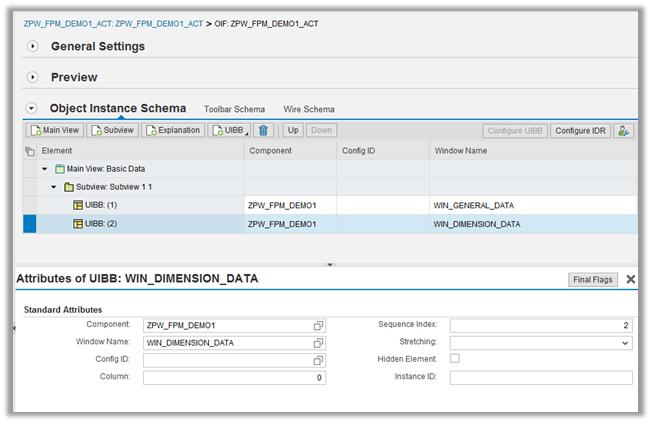The height and width of the screenshot is (423, 651).
Task: Open the ZPW_FPM_DEMO1_ACT breadcrumb link
Action: click(113, 24)
